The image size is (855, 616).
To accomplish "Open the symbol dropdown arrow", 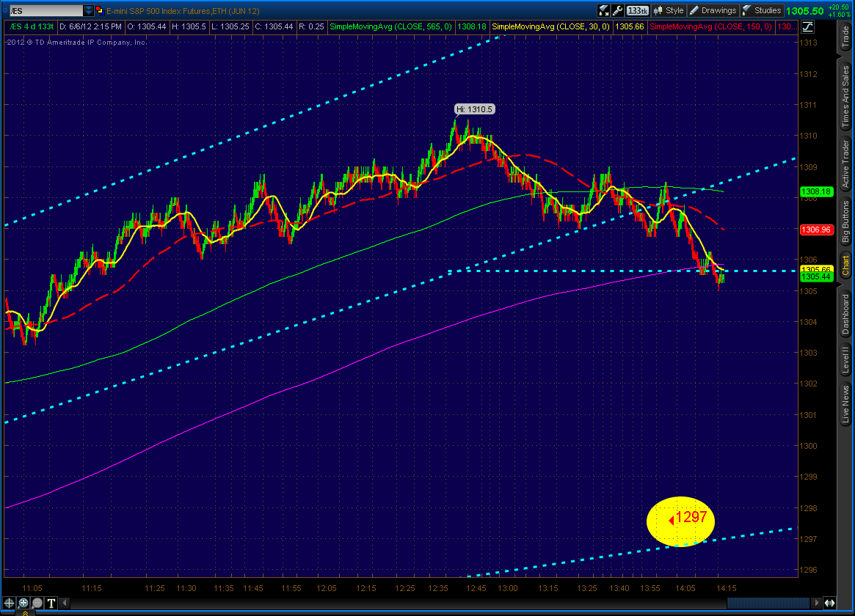I will pyautogui.click(x=88, y=10).
